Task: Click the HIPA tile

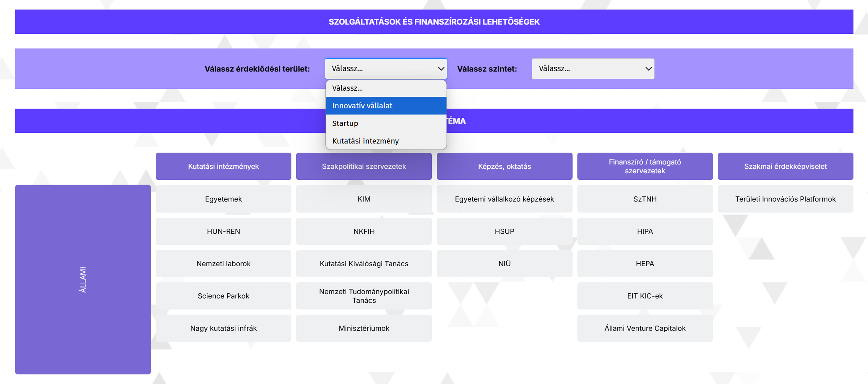Action: [644, 231]
